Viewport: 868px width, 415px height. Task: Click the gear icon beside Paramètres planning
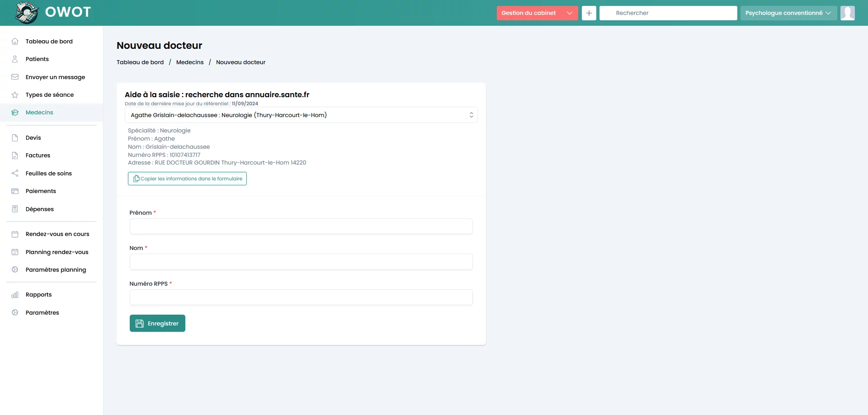pos(15,269)
